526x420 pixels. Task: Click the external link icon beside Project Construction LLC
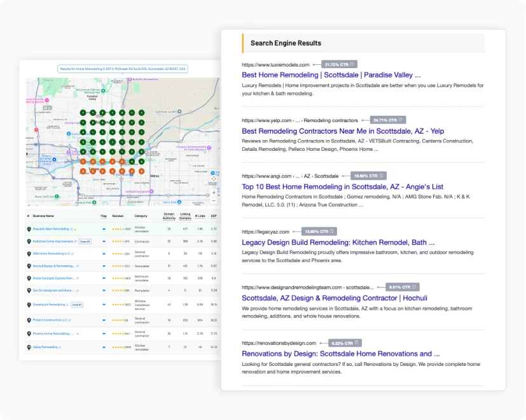(70, 320)
